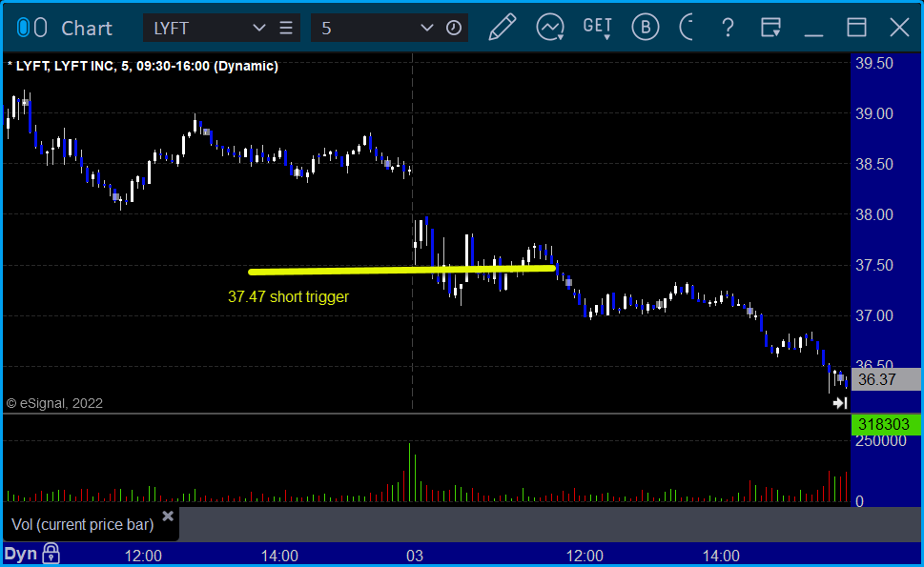Click the 39.50 price axis label

(x=874, y=64)
